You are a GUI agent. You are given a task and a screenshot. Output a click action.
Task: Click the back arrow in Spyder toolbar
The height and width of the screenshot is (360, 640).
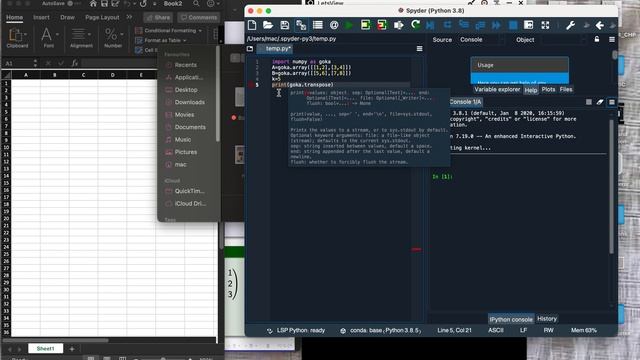pyautogui.click(x=599, y=25)
